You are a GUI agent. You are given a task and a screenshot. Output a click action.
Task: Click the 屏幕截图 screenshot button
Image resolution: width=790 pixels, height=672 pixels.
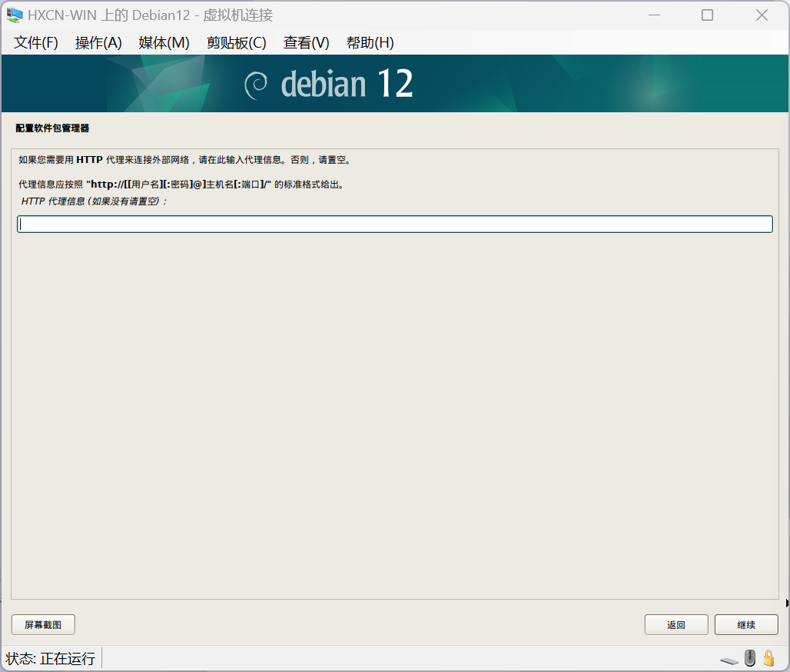click(x=43, y=624)
